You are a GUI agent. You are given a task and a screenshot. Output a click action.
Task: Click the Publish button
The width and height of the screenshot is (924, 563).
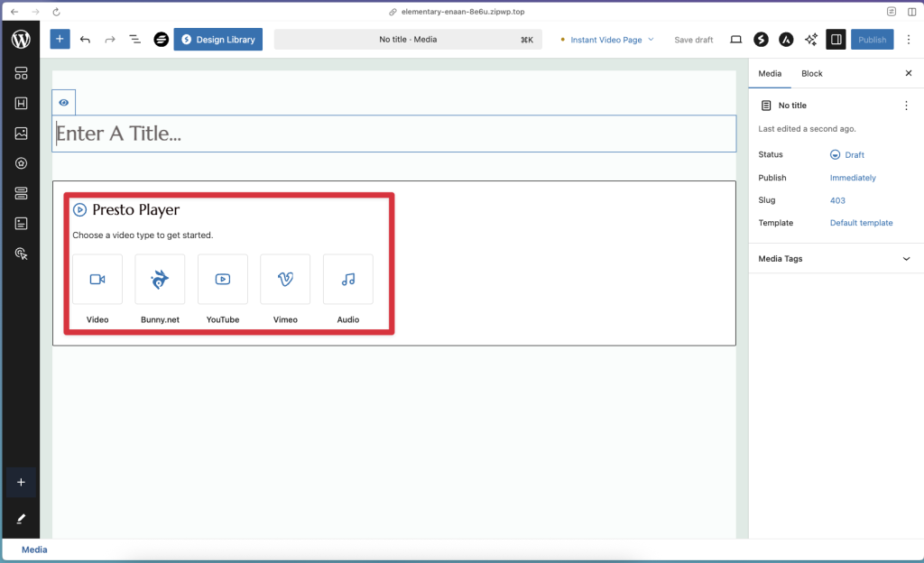tap(873, 40)
